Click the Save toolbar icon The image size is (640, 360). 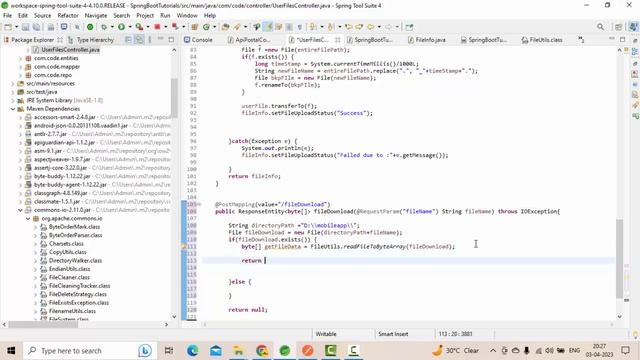26,27
